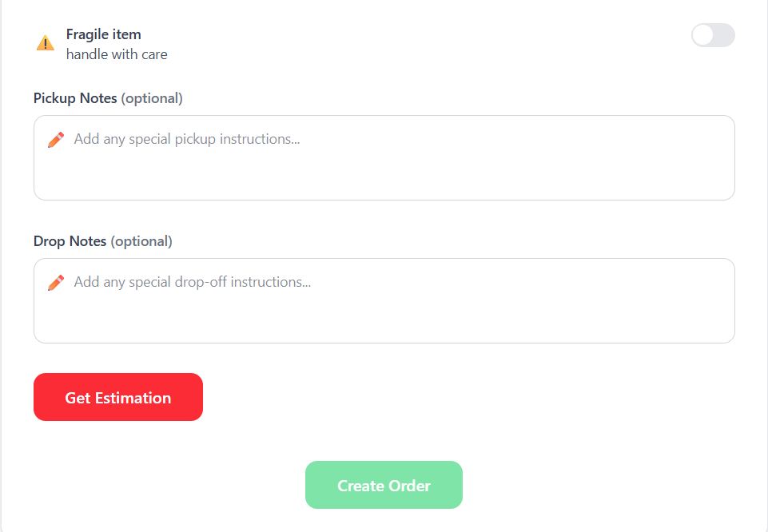Click the 'Add any special pickup instructions' placeholder
Image resolution: width=768 pixels, height=532 pixels.
point(187,139)
